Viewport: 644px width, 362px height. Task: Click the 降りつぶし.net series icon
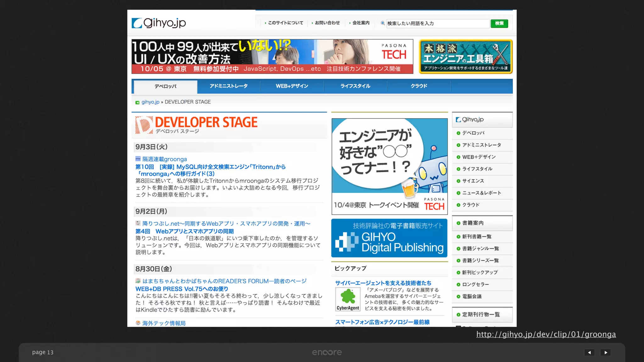coord(138,223)
